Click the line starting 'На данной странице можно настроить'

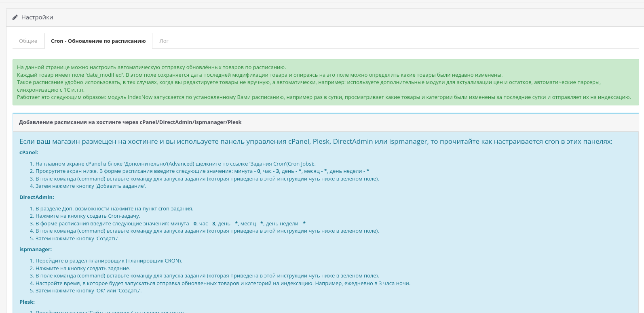(x=151, y=67)
